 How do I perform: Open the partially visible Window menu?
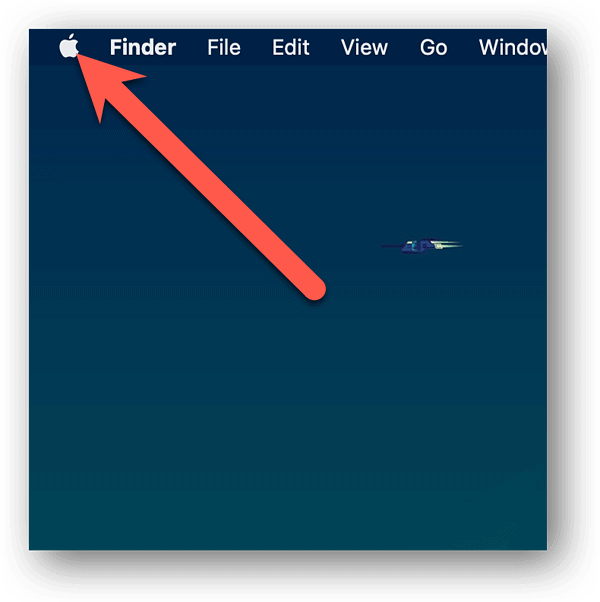pos(513,47)
